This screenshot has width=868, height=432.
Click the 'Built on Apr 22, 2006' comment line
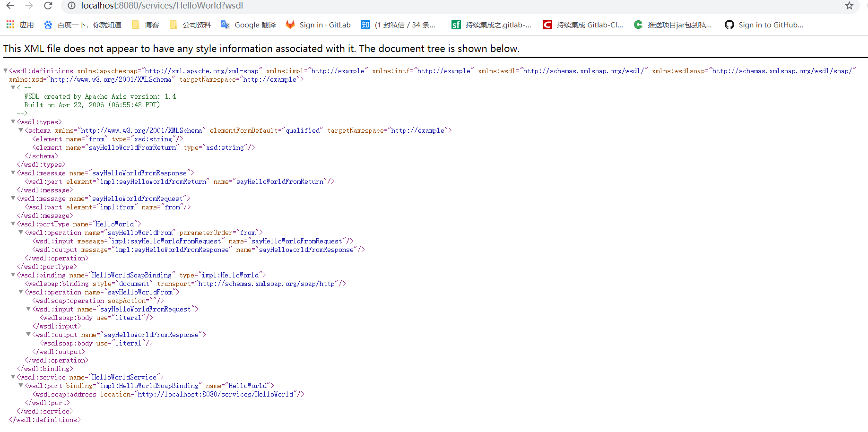point(92,105)
